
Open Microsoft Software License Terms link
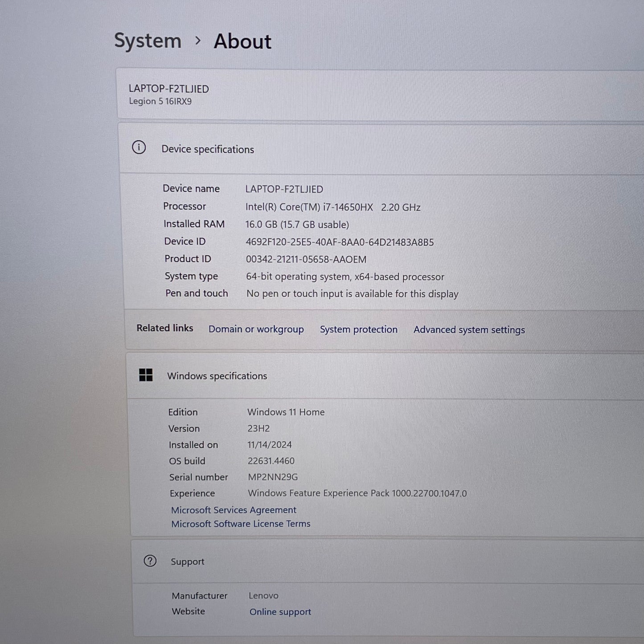(x=241, y=524)
